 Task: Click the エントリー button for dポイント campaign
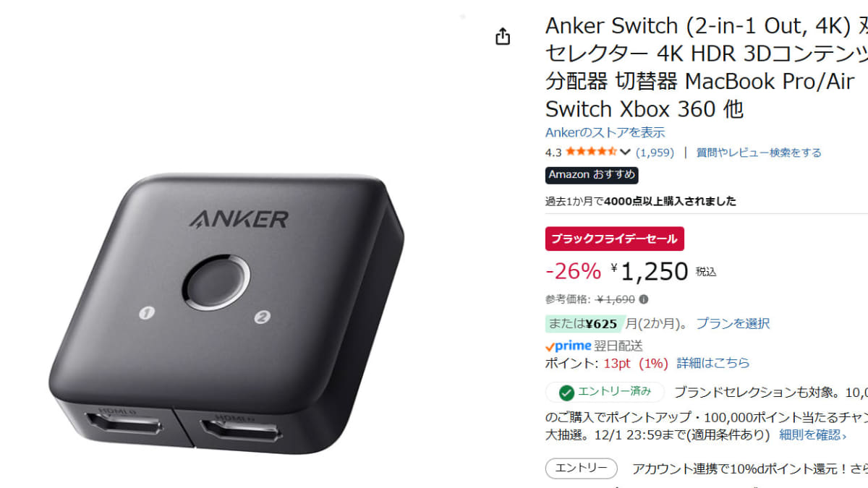(582, 468)
